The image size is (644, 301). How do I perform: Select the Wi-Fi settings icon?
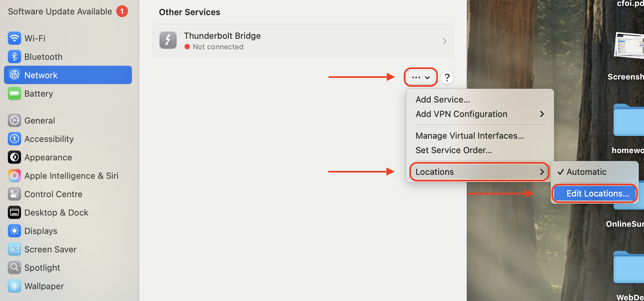coord(14,38)
